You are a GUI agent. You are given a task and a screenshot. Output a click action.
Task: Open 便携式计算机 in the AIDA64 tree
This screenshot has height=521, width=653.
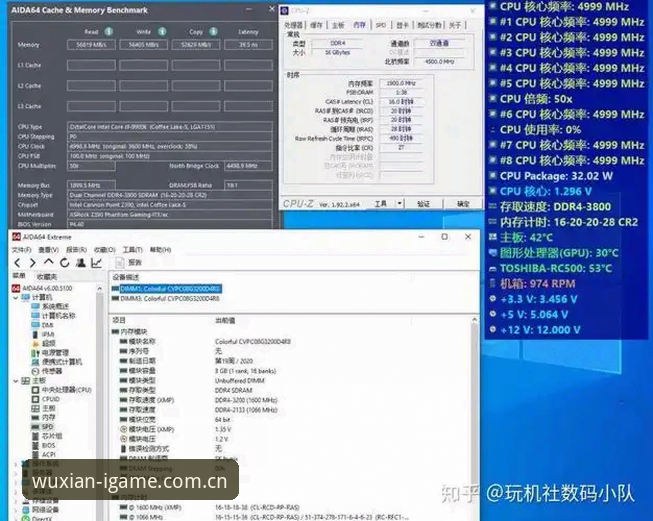click(x=57, y=362)
